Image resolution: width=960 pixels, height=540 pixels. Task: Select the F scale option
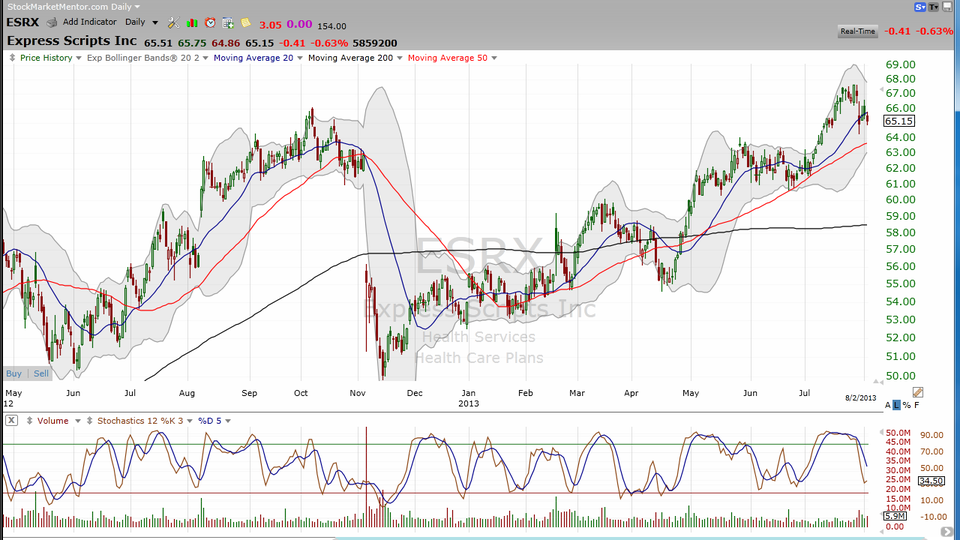[x=917, y=405]
